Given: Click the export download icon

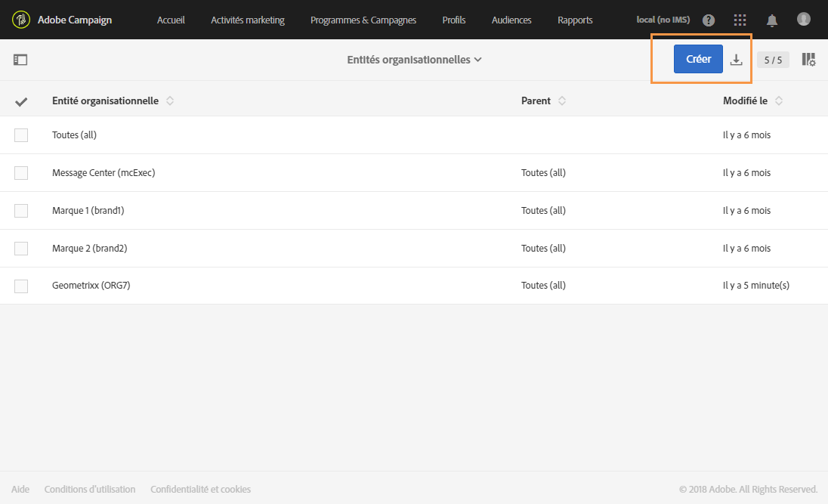Looking at the screenshot, I should coord(736,60).
